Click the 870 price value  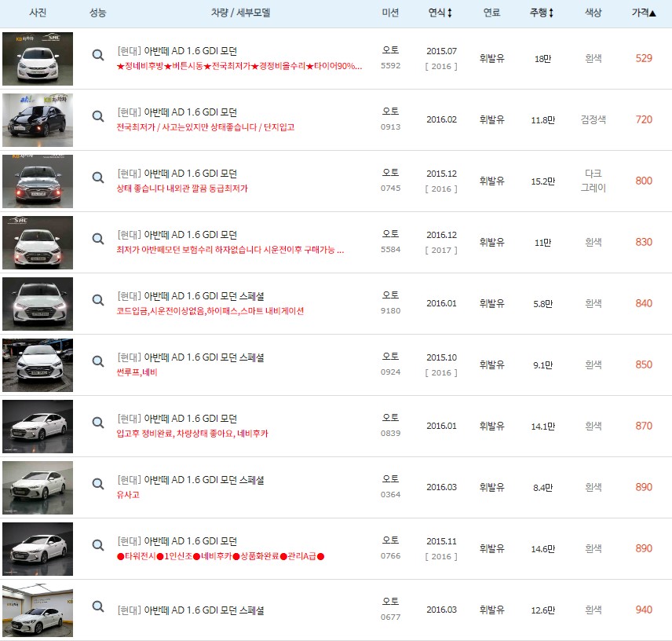click(644, 427)
